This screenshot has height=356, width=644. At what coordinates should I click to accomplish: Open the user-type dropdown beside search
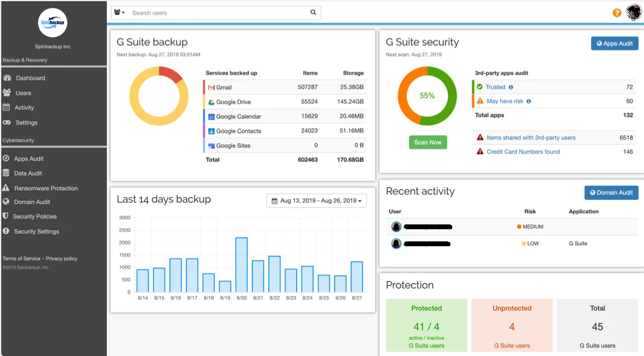pyautogui.click(x=119, y=12)
